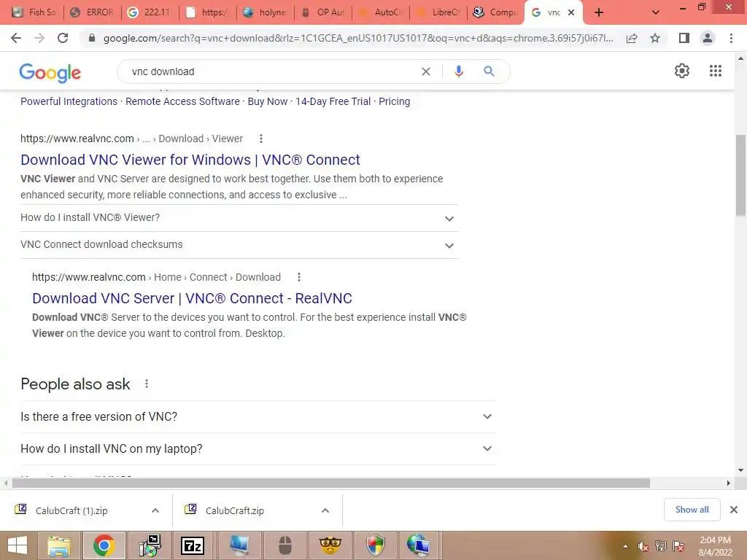Clear the search box with X
This screenshot has height=560, width=747.
426,71
